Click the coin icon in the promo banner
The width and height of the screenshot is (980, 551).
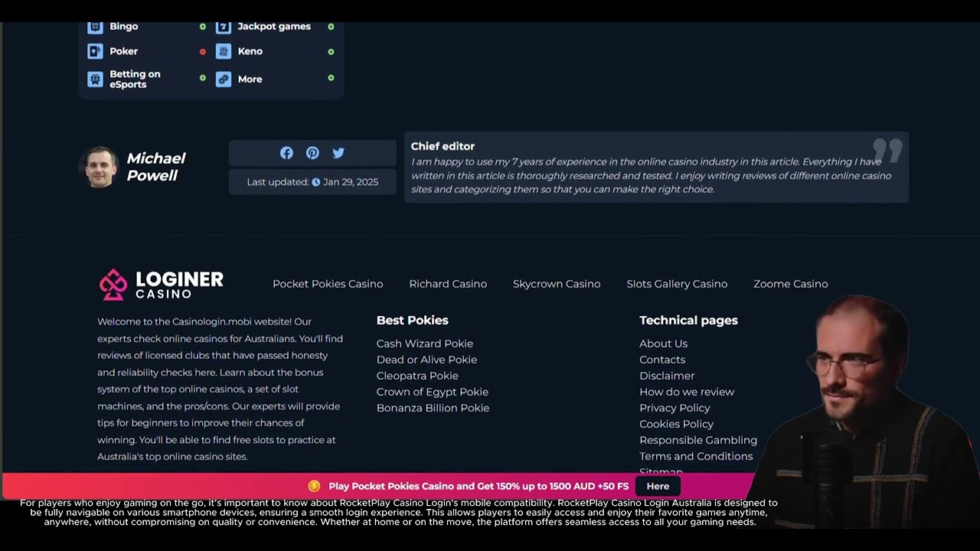(x=314, y=486)
